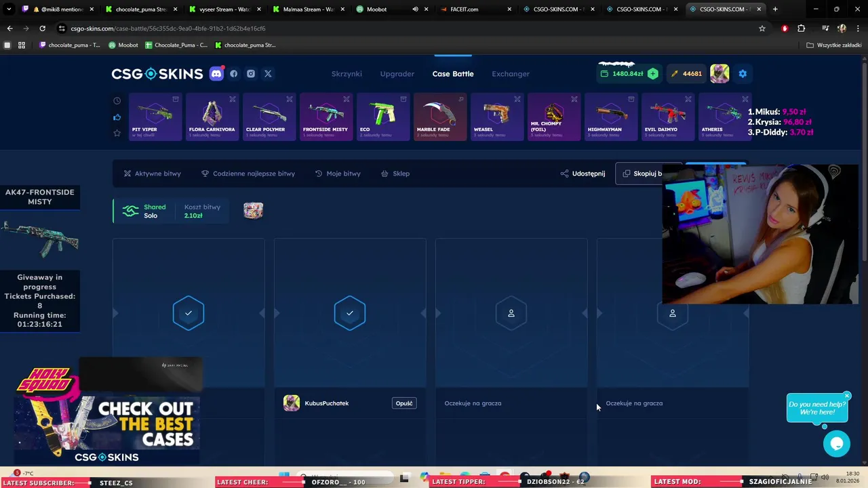868x488 pixels.
Task: Add funds with the green plus icon
Action: [652, 74]
